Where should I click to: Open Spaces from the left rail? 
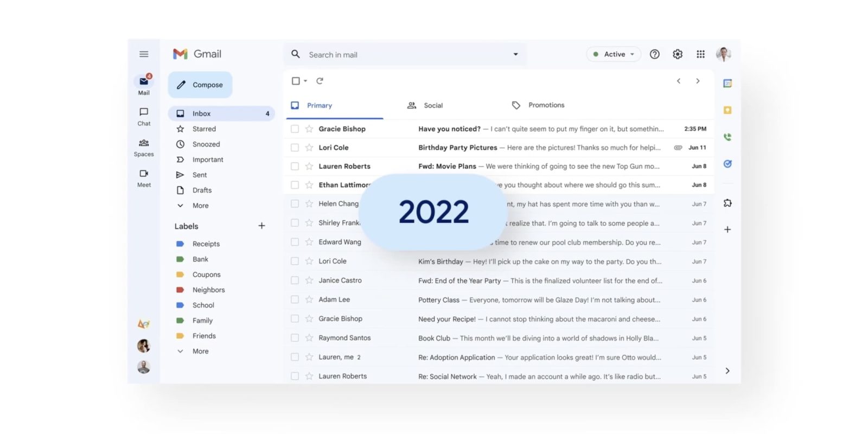pos(144,147)
